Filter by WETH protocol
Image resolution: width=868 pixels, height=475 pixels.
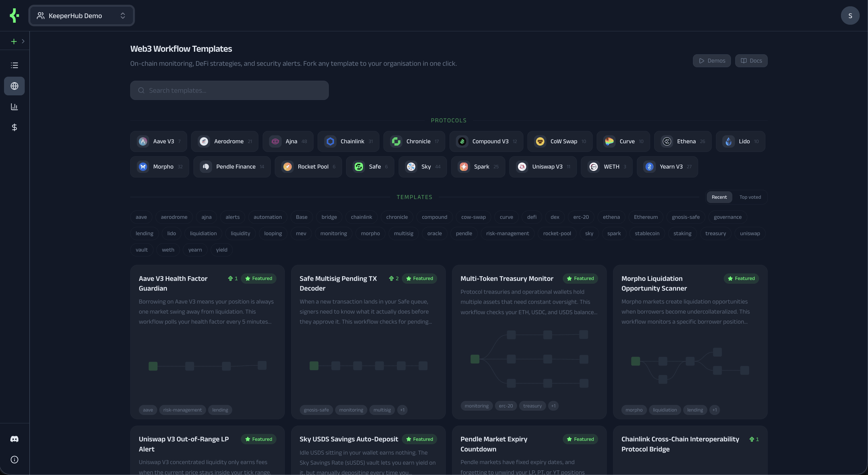(606, 167)
